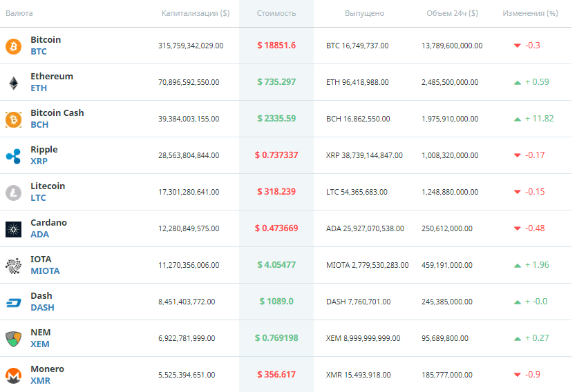Image resolution: width=577 pixels, height=392 pixels.
Task: Sort by the Капитализация ($) column header
Action: coord(196,13)
